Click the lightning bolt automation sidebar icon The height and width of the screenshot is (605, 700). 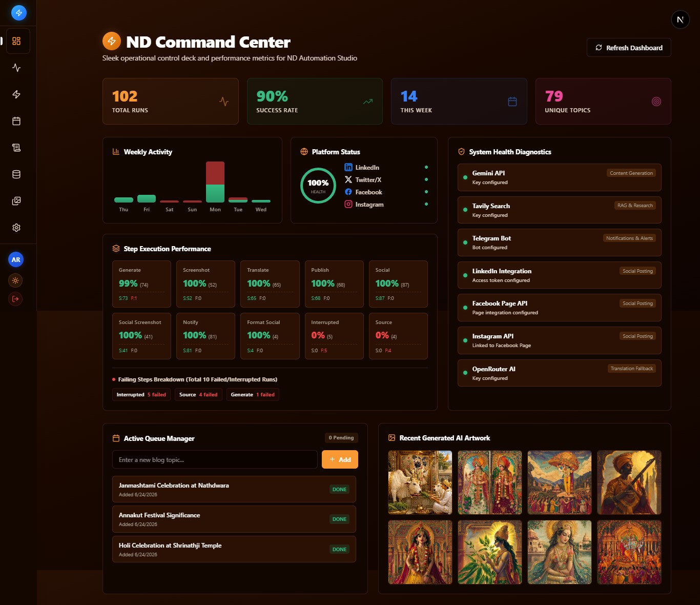point(16,94)
